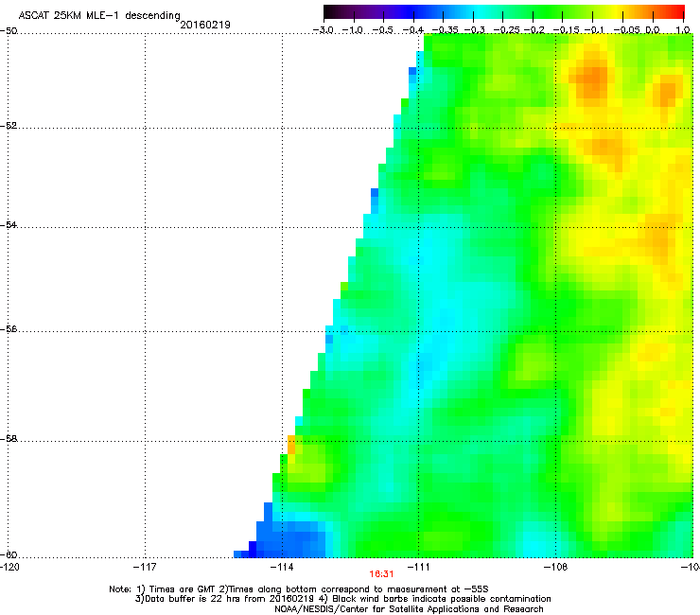Click the -1.0 colorbar label
This screenshot has width=700, height=615.
tap(354, 30)
